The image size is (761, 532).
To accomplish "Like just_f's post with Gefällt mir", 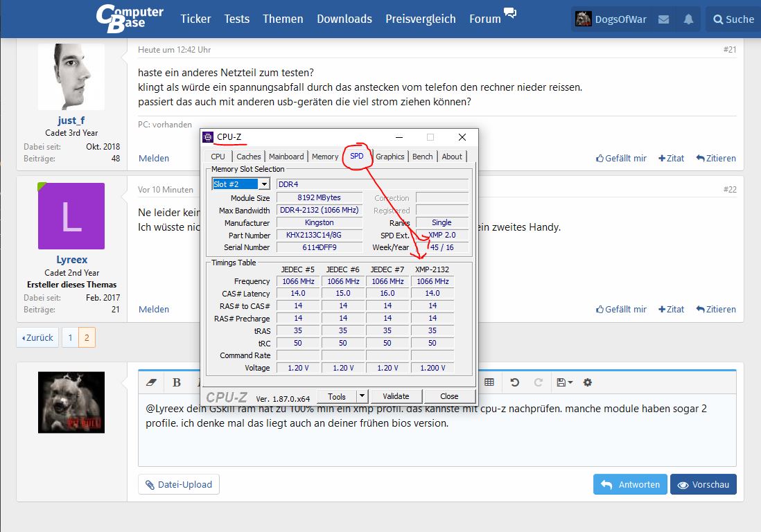I will coord(621,158).
